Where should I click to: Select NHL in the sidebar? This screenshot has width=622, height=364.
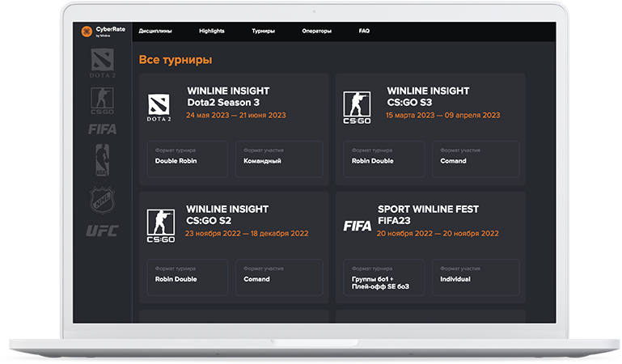click(x=103, y=201)
